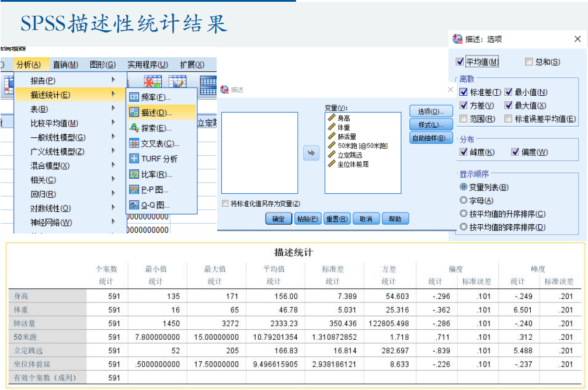Image resolution: width=588 pixels, height=390 pixels.
Task: Click the 交叉表(C) crosstabs icon
Action: (134, 144)
